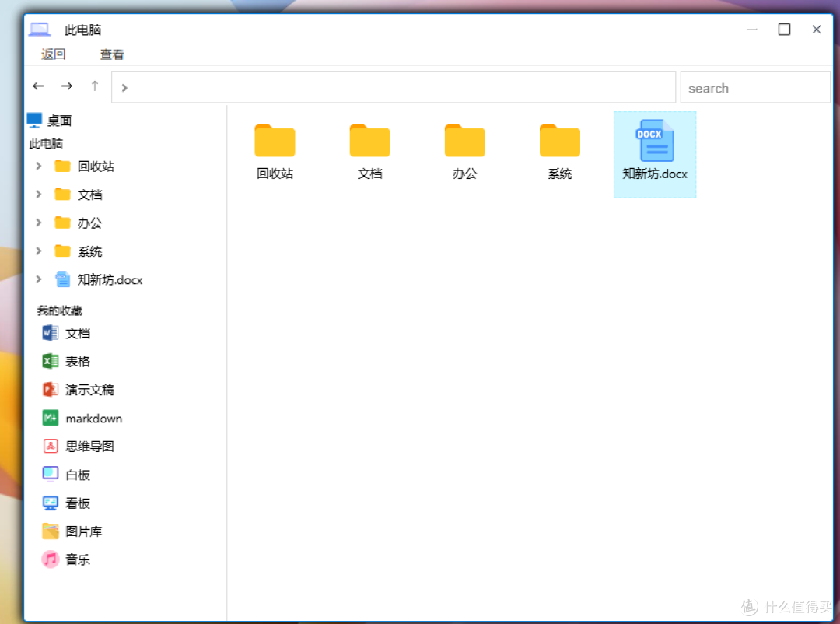Open markdown favorite in sidebar
840x624 pixels.
point(82,418)
